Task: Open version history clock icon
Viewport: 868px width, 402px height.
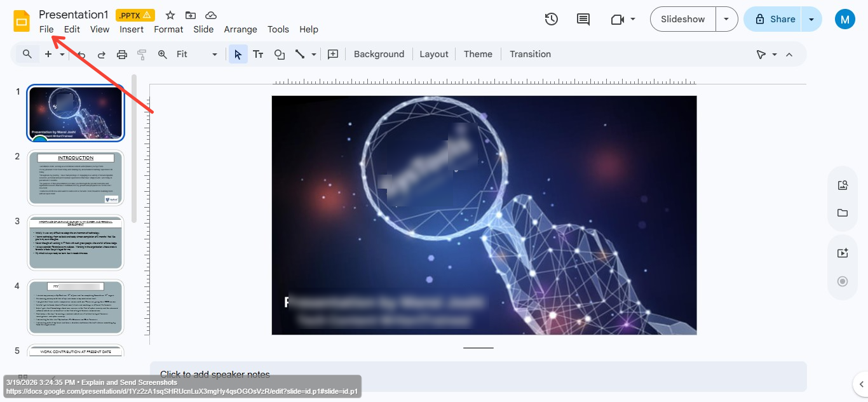Action: pyautogui.click(x=551, y=19)
